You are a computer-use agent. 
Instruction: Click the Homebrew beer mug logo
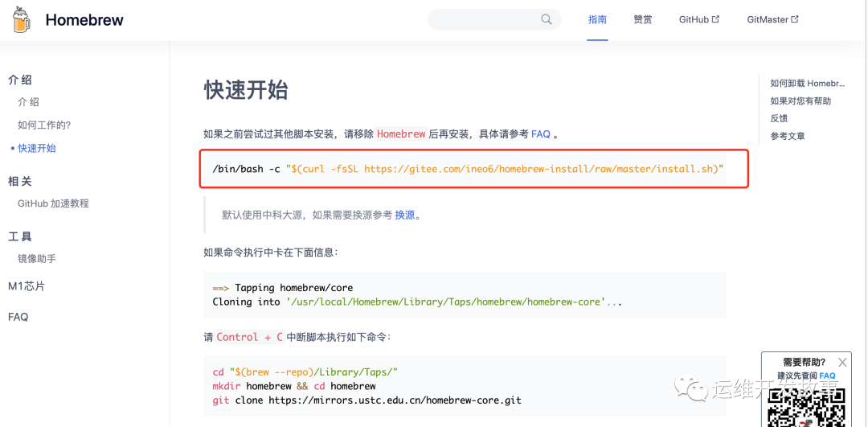point(21,20)
